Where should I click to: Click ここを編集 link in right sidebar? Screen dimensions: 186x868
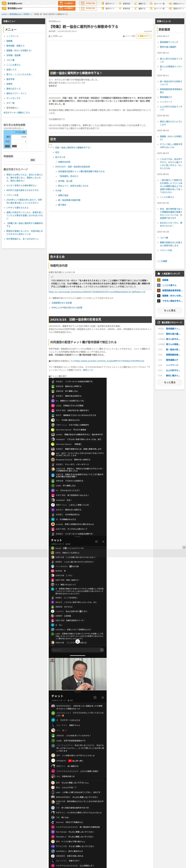coord(162,261)
